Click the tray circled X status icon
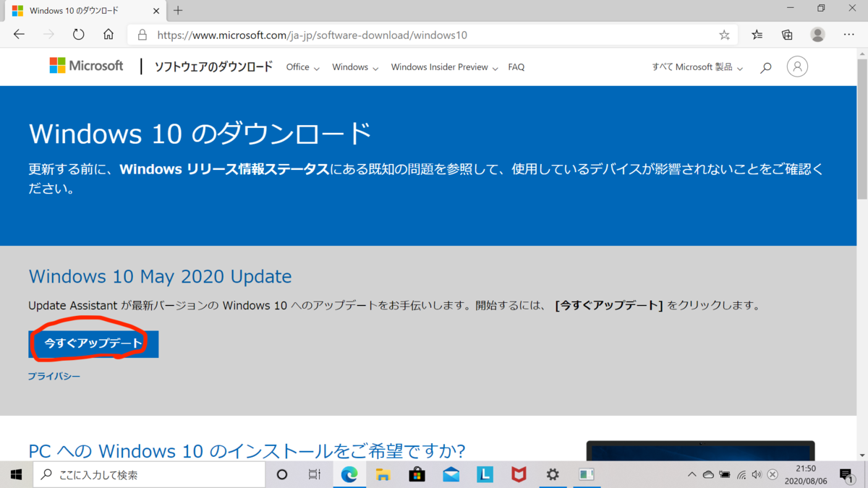Screen dimensions: 868x488 [773, 475]
